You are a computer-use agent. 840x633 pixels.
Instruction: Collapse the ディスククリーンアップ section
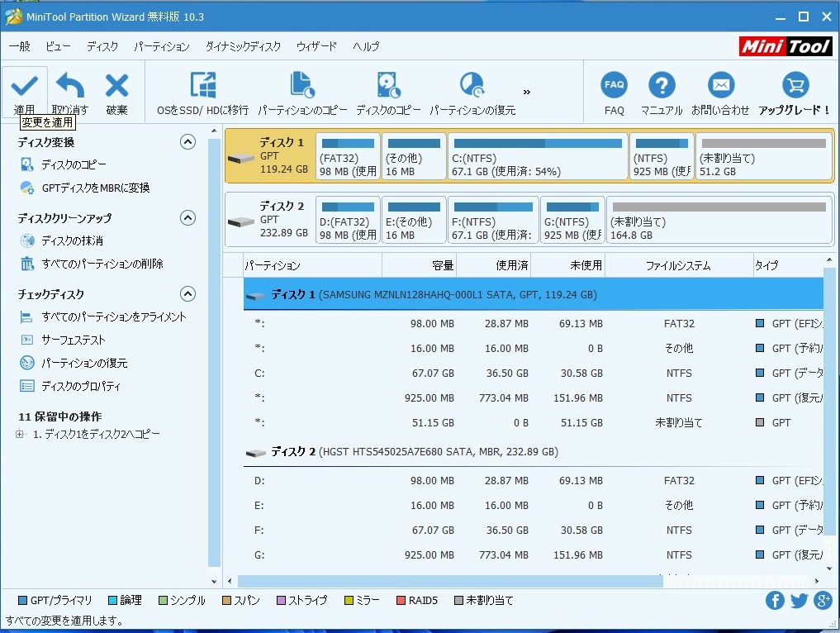coord(188,218)
